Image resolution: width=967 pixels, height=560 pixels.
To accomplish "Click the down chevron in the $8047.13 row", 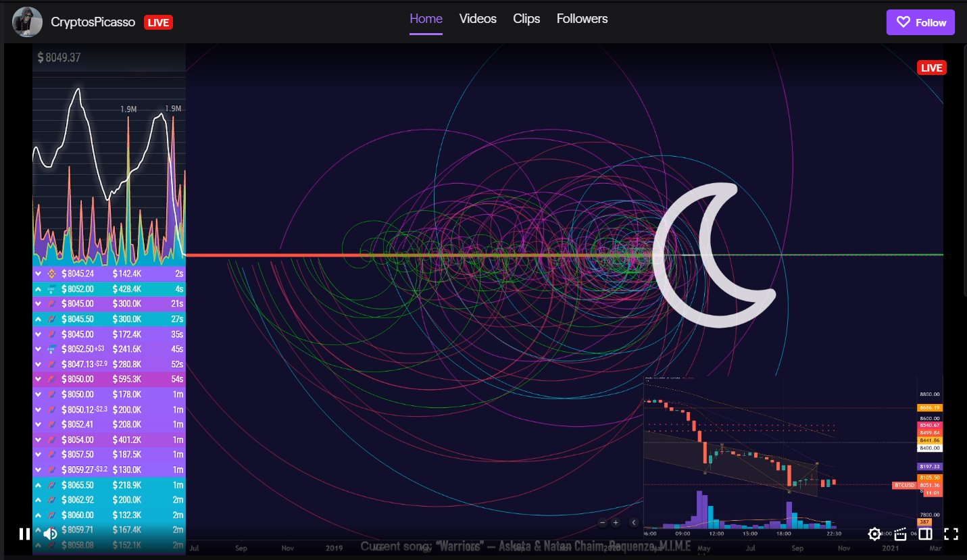I will pos(39,364).
